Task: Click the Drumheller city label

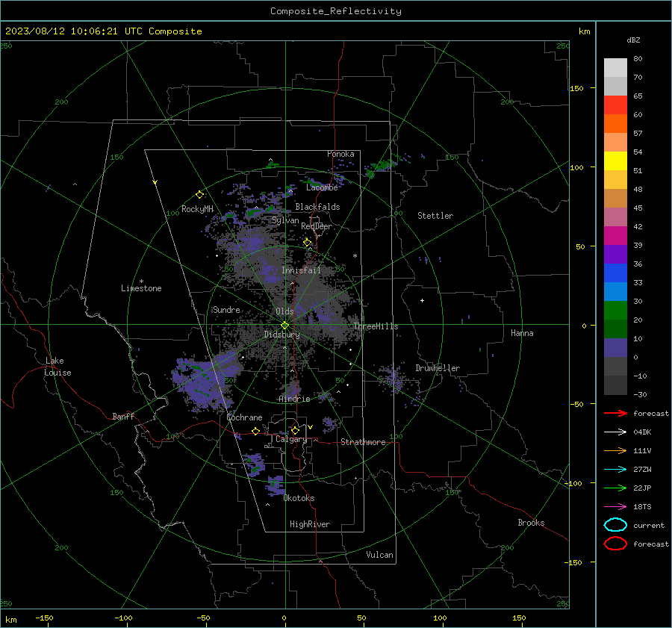Action: click(438, 368)
